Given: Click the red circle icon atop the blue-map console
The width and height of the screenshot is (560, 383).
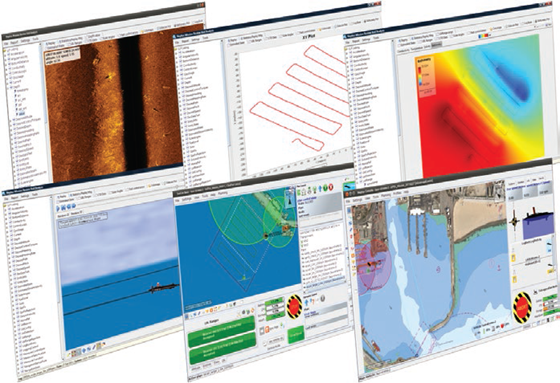Looking at the screenshot, I should point(331,186).
